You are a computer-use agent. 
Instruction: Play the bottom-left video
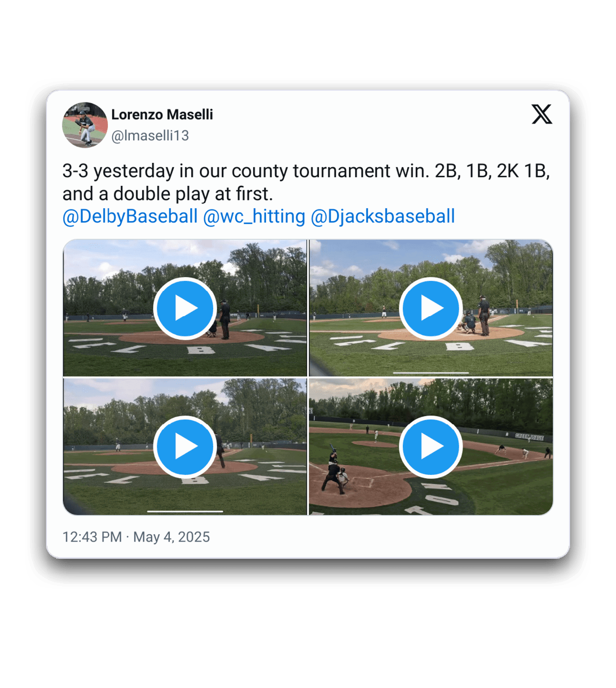point(185,447)
